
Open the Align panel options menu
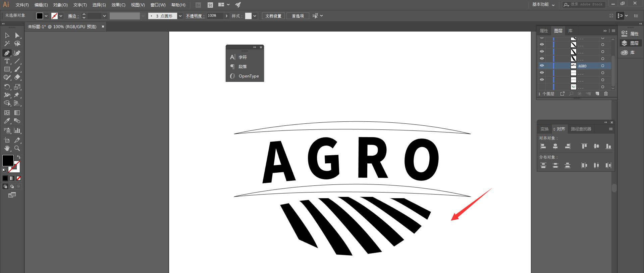click(x=611, y=129)
